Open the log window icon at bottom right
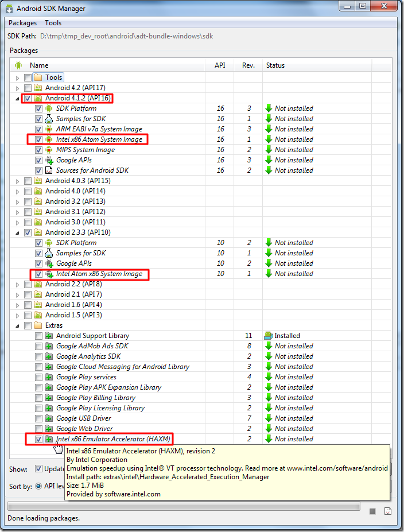 click(x=388, y=511)
